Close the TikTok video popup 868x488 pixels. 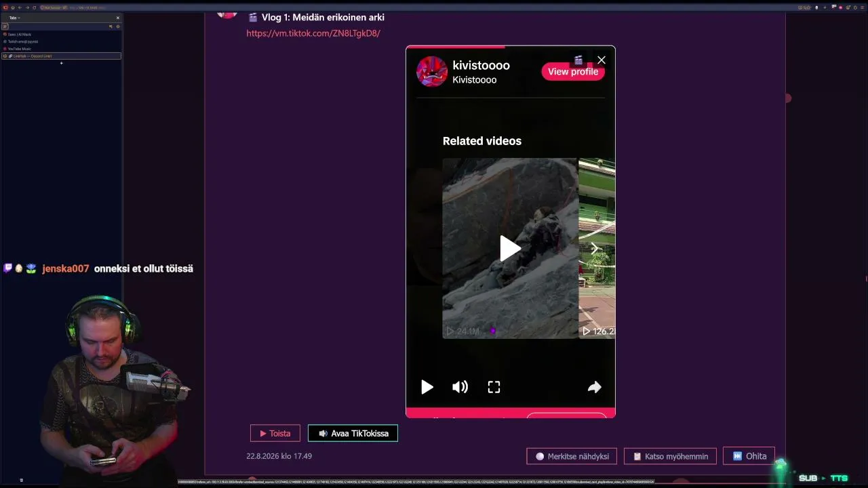(x=601, y=60)
